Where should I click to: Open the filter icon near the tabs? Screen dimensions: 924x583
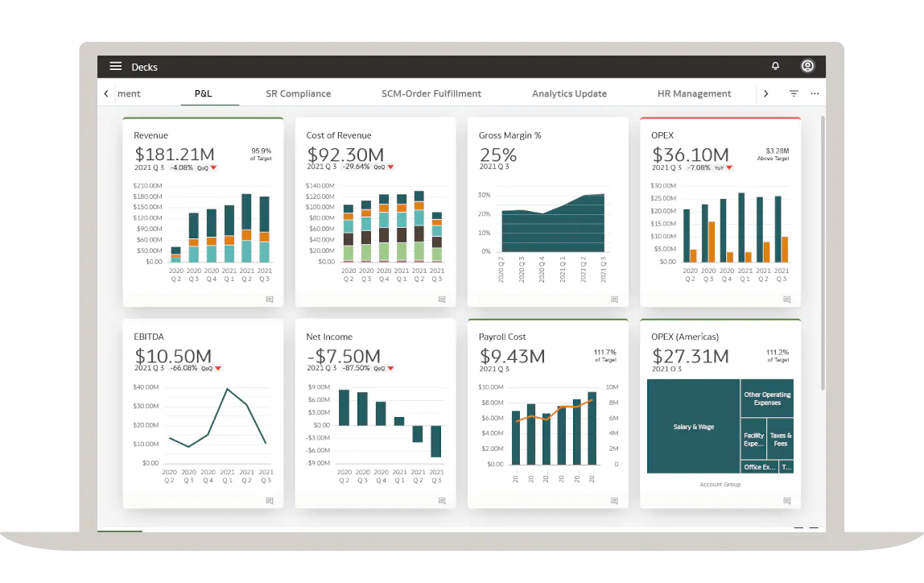pos(794,93)
